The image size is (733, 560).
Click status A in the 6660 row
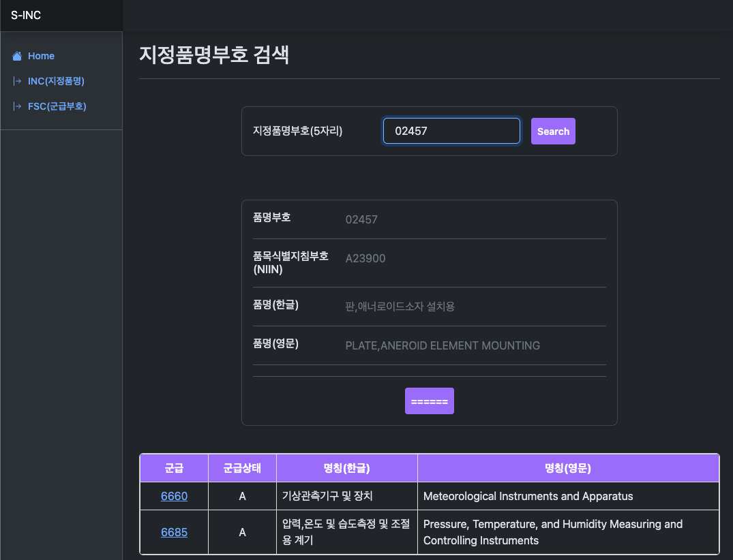click(x=242, y=496)
